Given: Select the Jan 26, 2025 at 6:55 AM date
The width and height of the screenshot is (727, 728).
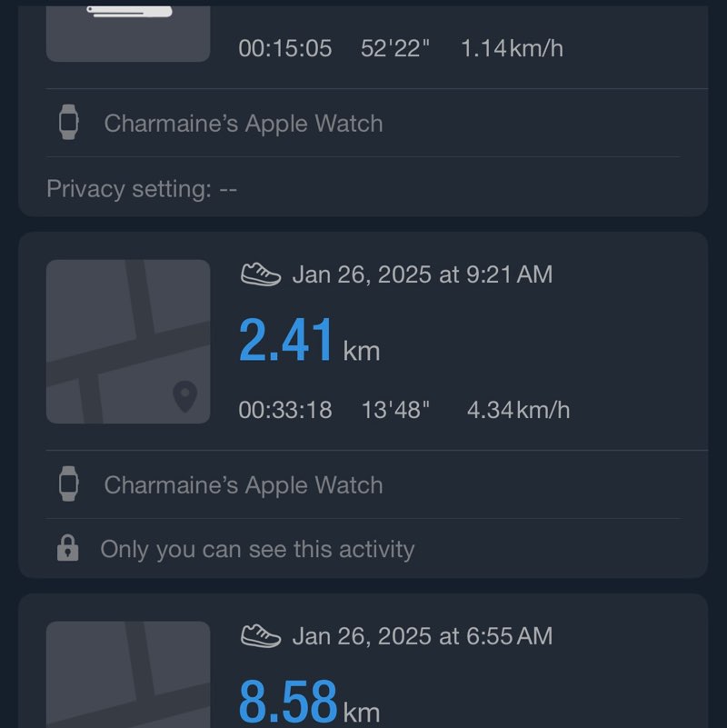Looking at the screenshot, I should [422, 636].
